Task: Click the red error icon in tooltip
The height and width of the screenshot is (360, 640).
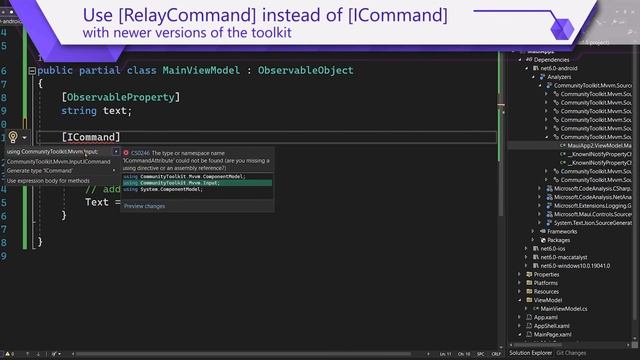Action: (126, 153)
